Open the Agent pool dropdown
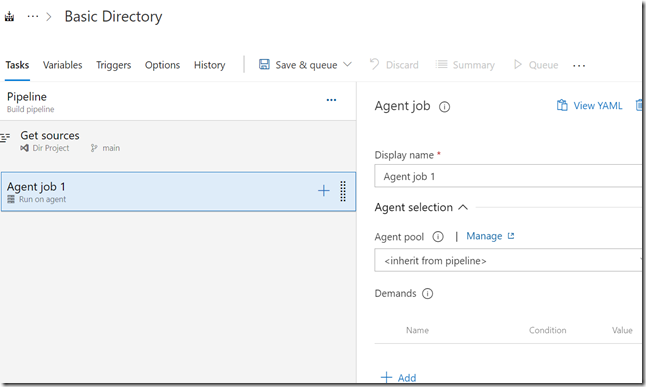The width and height of the screenshot is (646, 387). (508, 260)
